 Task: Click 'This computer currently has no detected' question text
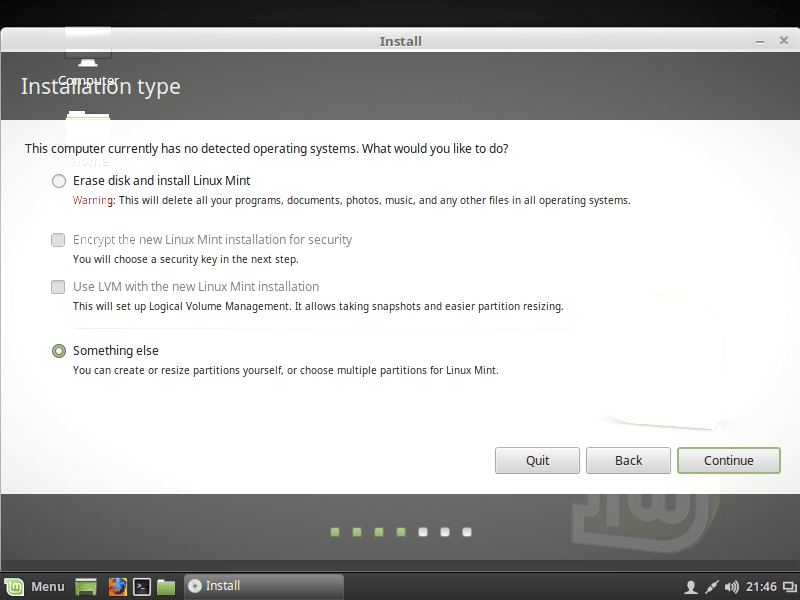click(x=266, y=149)
